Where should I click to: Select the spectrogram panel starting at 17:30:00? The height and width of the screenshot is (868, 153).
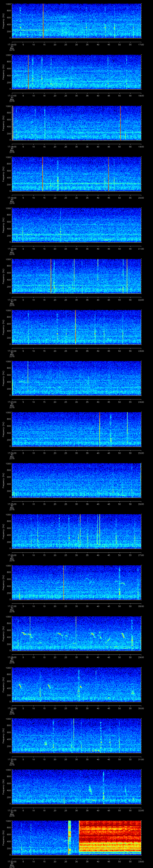click(76, 736)
